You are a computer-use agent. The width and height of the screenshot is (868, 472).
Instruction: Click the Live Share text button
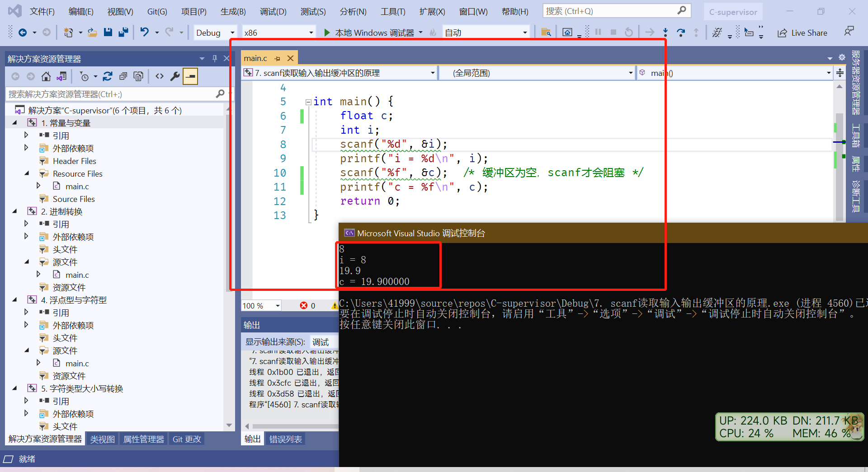pos(809,33)
